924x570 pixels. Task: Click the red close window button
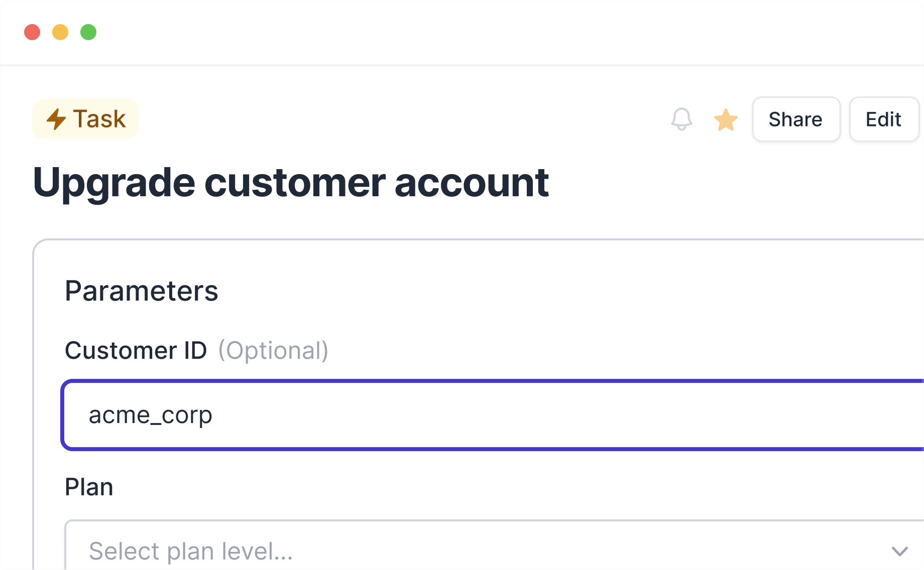pos(32,32)
